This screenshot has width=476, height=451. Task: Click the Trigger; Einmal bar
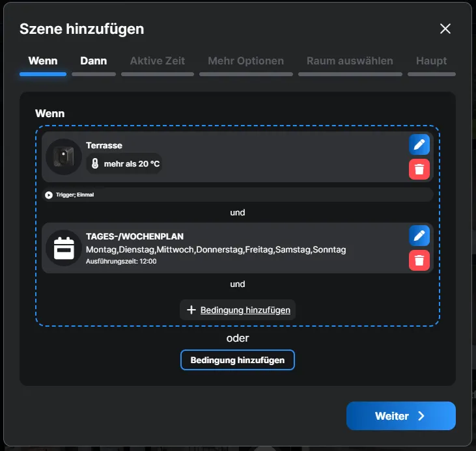tap(237, 195)
